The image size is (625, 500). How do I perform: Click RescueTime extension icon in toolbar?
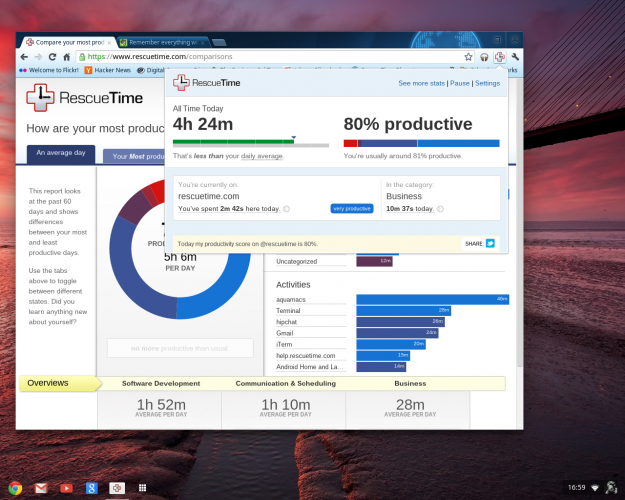499,57
